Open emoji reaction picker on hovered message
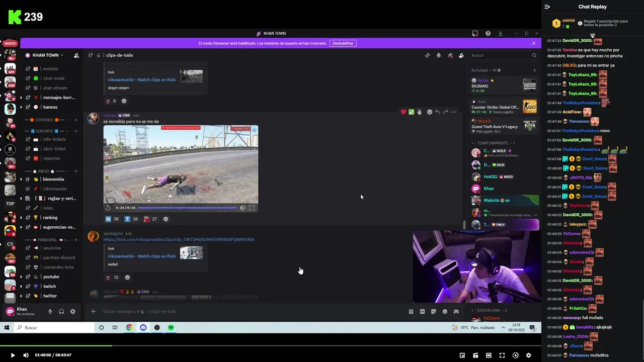This screenshot has height=362, width=644. tap(429, 112)
